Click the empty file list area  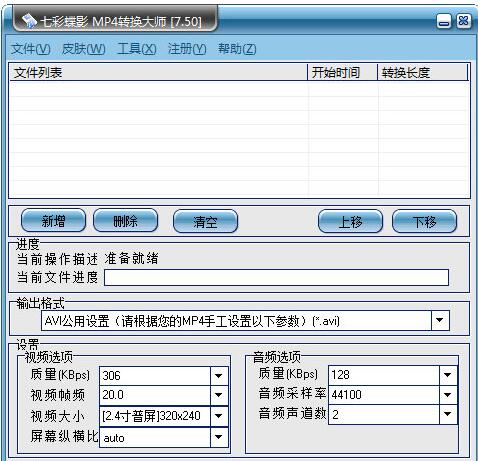pos(239,138)
